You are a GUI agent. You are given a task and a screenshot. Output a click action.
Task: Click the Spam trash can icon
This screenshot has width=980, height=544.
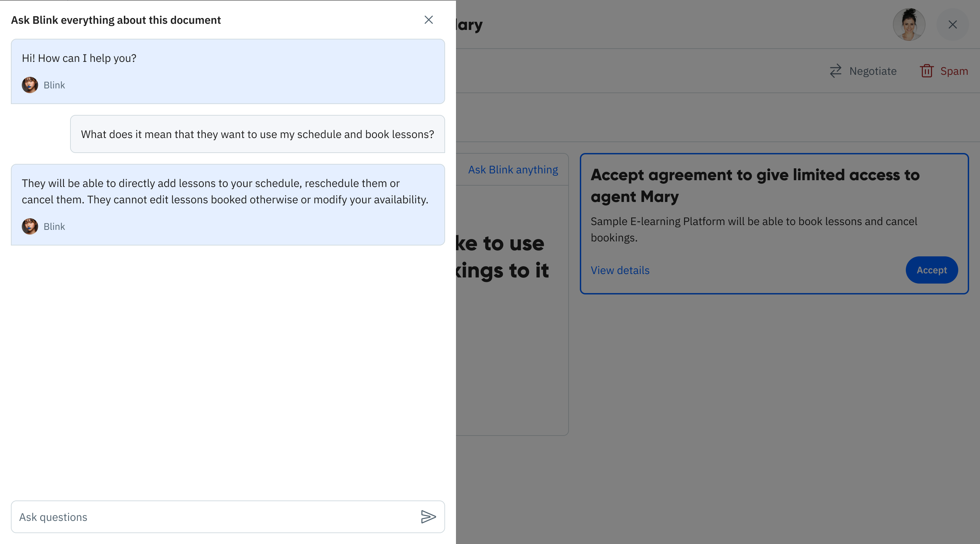click(927, 71)
